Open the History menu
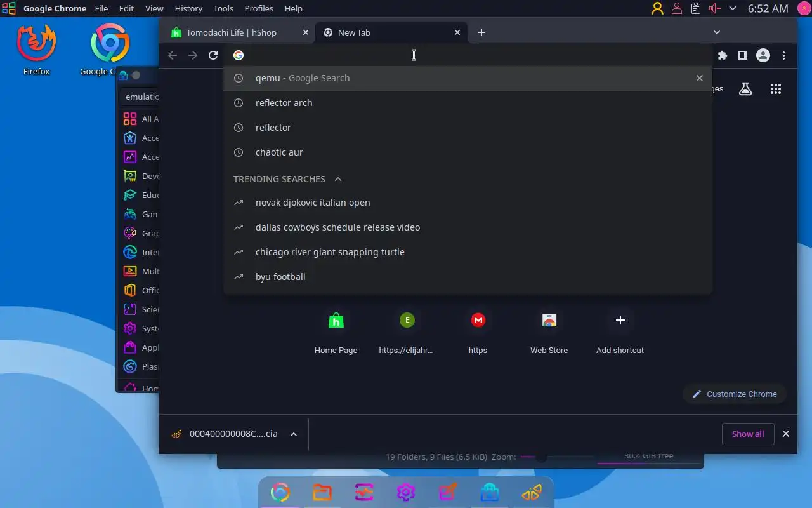812x508 pixels. click(x=188, y=8)
